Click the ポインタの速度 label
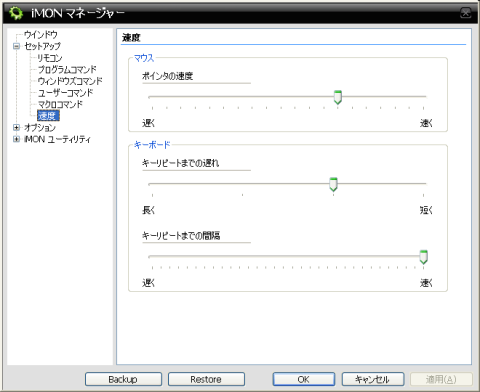480x392 pixels. pos(167,76)
